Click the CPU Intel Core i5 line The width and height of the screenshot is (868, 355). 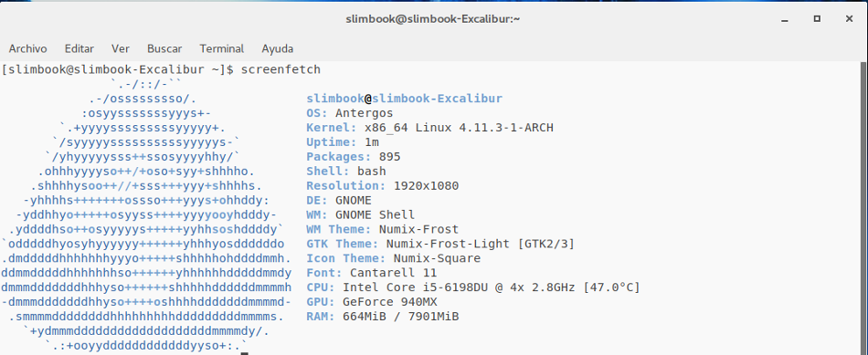[472, 287]
